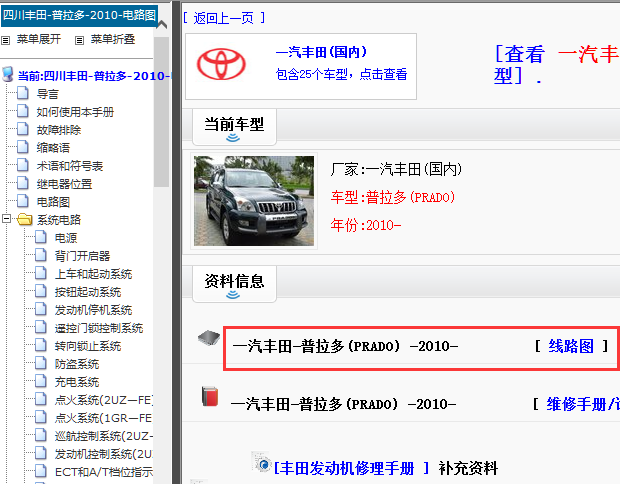
Task: Click the gray device icon beside 线路图 row
Action: point(209,338)
